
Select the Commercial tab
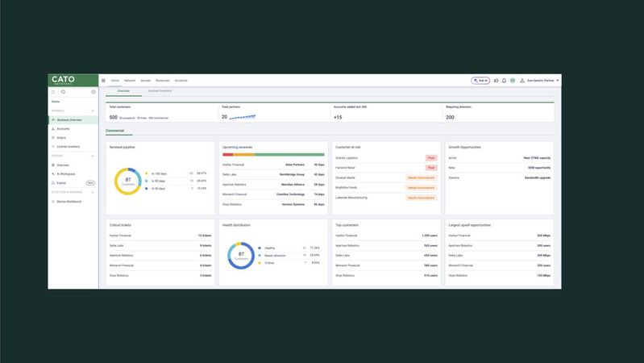coord(114,131)
